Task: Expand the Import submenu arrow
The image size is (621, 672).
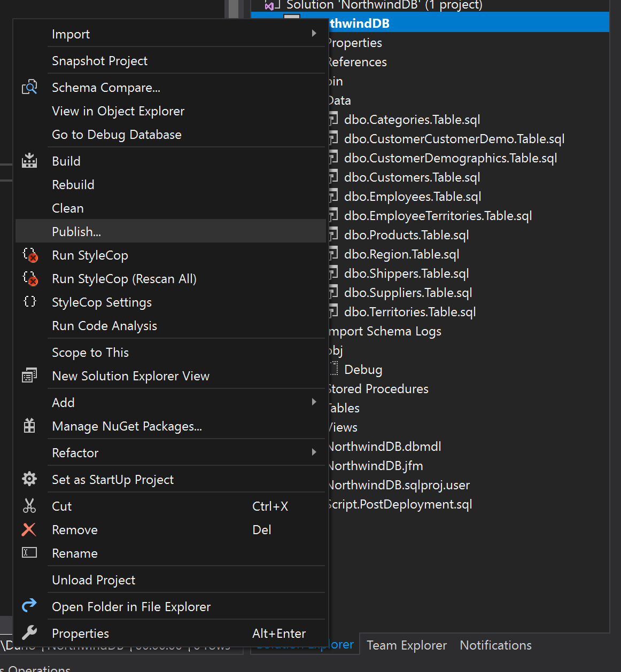Action: 314,34
